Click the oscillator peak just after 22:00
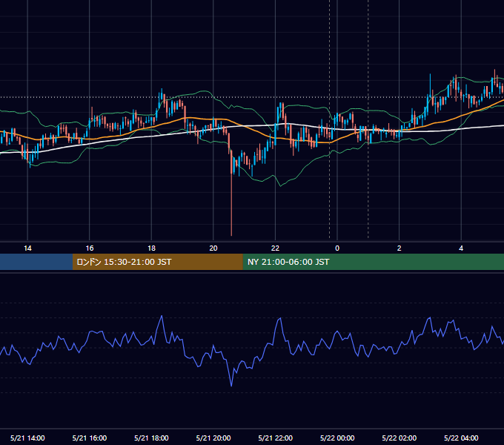This screenshot has width=504, height=445. [280, 319]
